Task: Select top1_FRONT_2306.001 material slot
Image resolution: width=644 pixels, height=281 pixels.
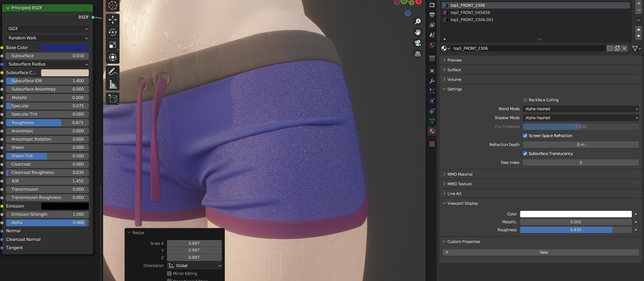Action: pyautogui.click(x=536, y=20)
